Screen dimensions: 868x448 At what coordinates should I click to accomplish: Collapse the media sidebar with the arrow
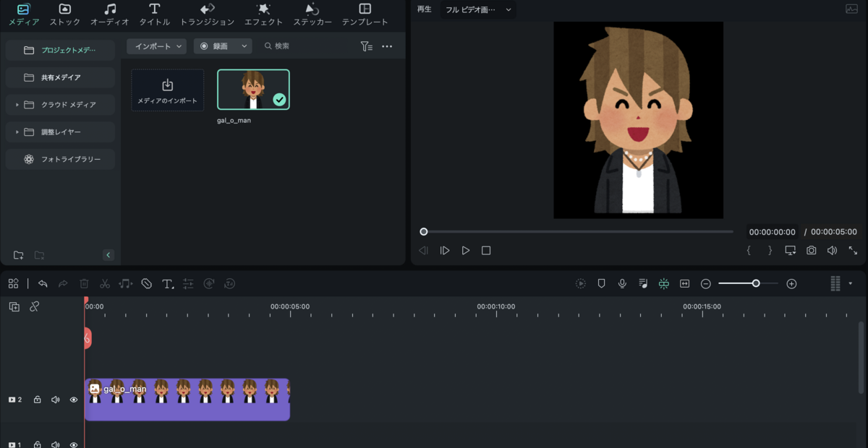point(109,255)
